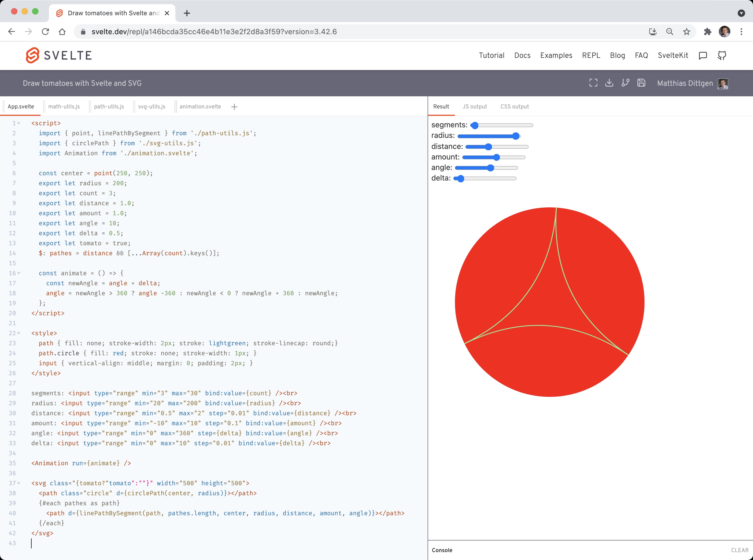This screenshot has height=560, width=753.
Task: Show the CSS output tab
Action: pos(514,106)
